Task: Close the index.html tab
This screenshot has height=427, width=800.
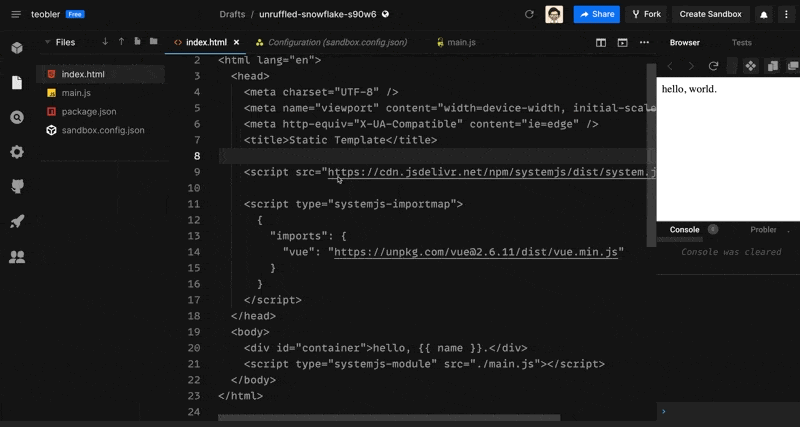Action: click(x=236, y=42)
